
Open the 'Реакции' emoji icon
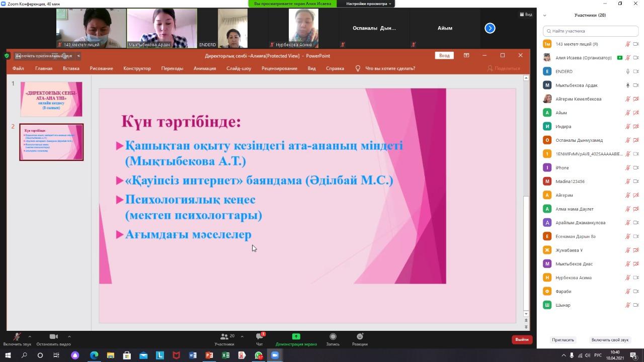click(x=360, y=337)
